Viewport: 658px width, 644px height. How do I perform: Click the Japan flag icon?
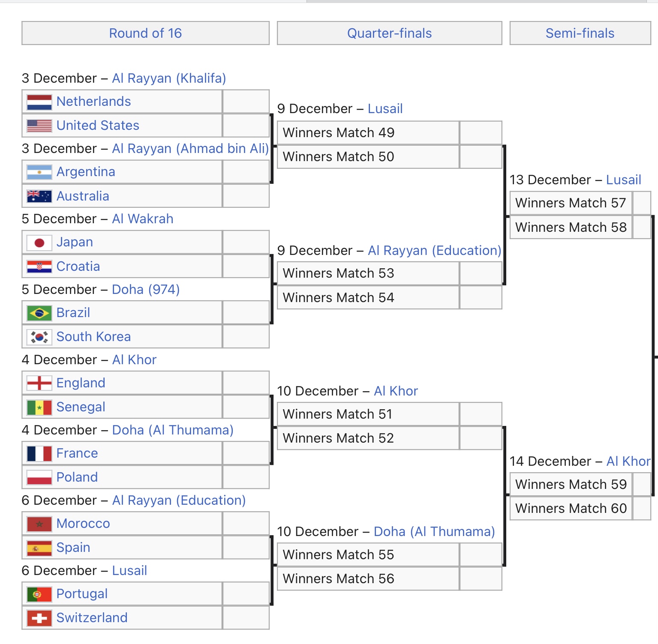tap(39, 243)
